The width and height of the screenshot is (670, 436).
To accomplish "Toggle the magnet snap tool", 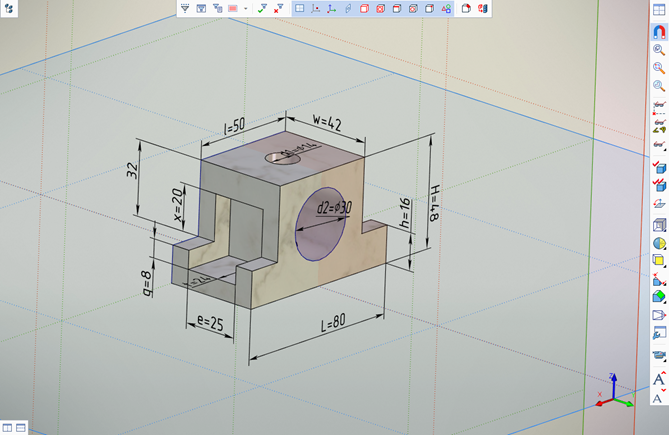I will click(659, 32).
